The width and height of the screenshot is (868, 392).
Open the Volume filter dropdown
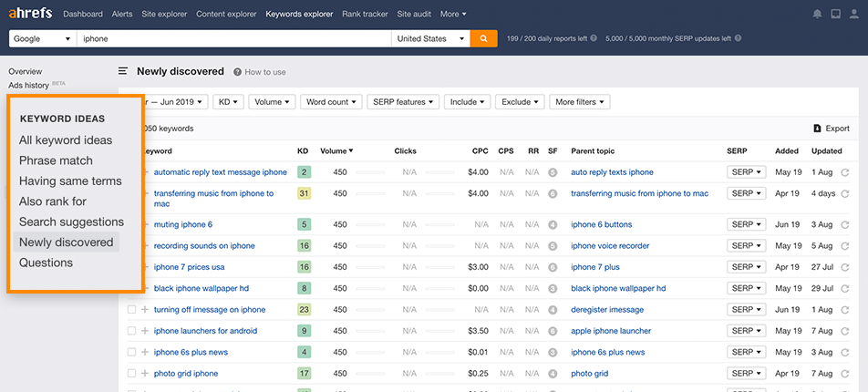(x=273, y=102)
